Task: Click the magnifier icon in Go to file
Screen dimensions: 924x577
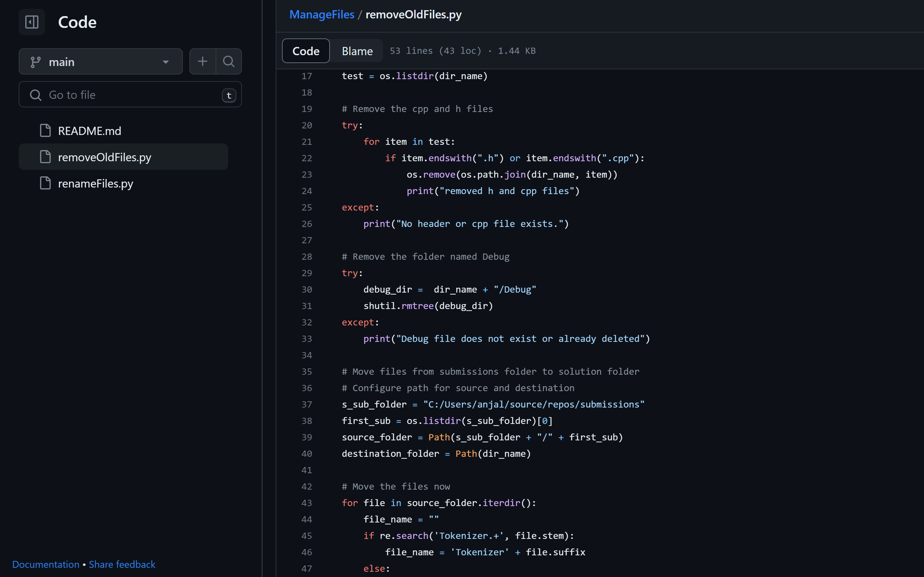Action: [x=35, y=95]
